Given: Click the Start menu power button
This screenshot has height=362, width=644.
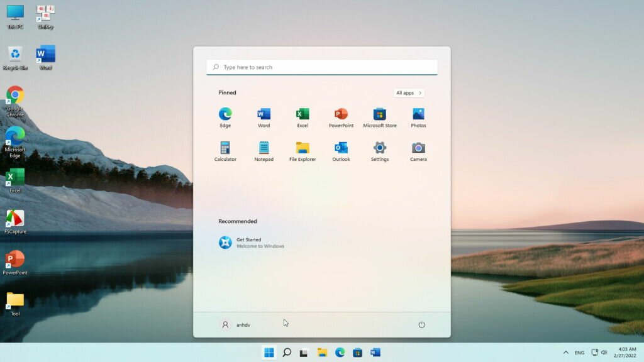Looking at the screenshot, I should coord(421,325).
